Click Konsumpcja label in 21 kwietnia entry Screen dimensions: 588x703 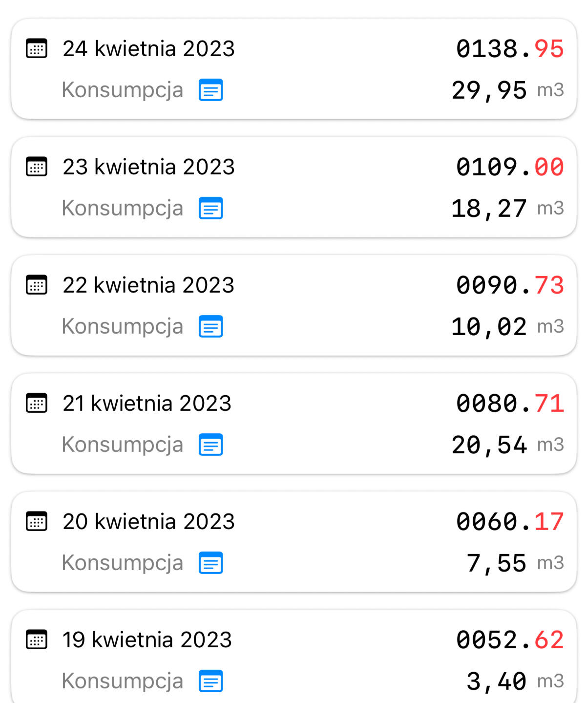[123, 445]
